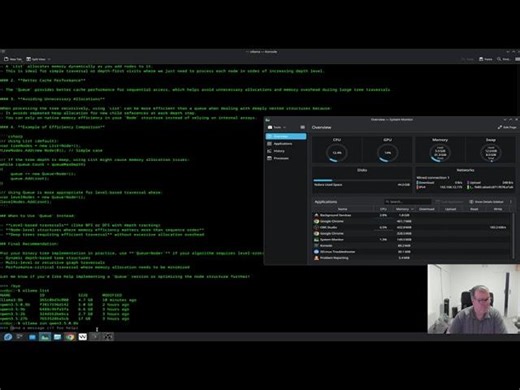
Task: Sort applications by Write column
Action: click(x=498, y=209)
